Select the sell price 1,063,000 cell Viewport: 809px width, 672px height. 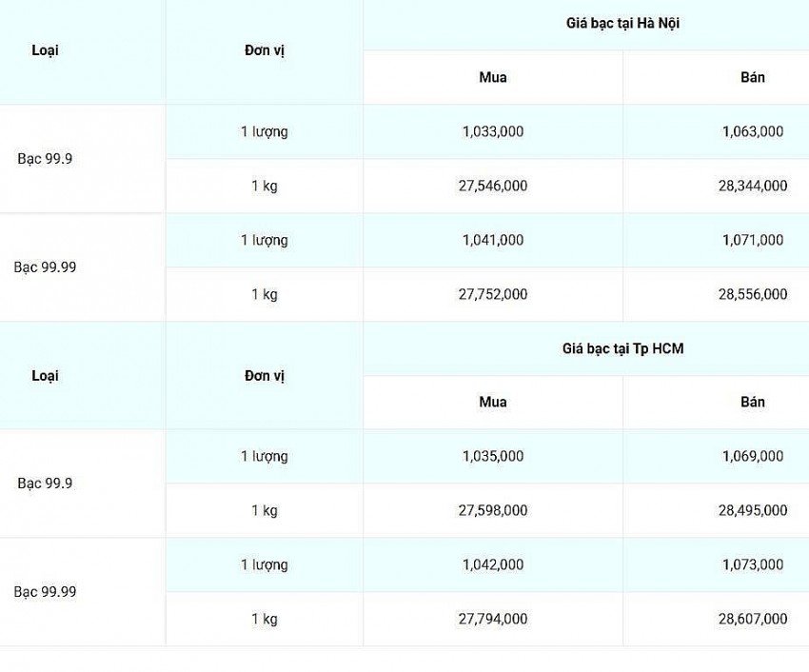[x=753, y=131]
